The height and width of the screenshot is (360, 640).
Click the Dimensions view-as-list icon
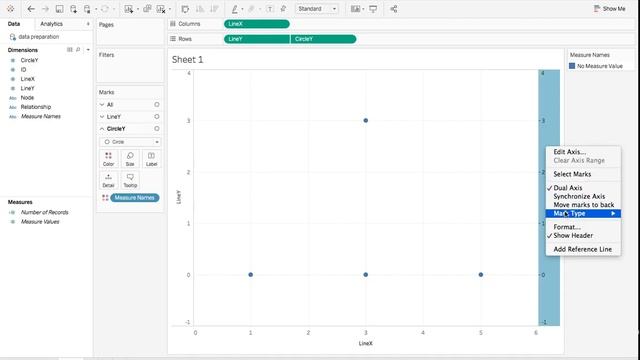[x=70, y=50]
